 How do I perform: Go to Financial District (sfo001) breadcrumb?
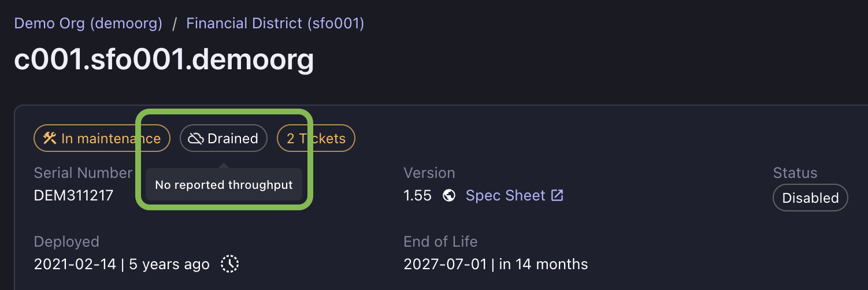275,24
